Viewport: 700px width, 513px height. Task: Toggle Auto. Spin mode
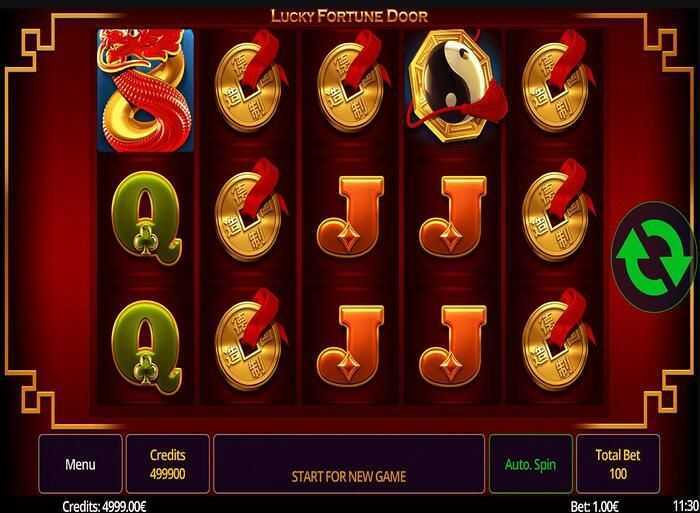coord(530,464)
